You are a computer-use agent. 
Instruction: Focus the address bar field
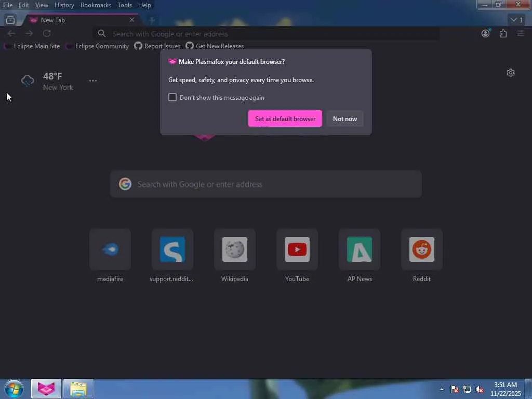point(267,34)
